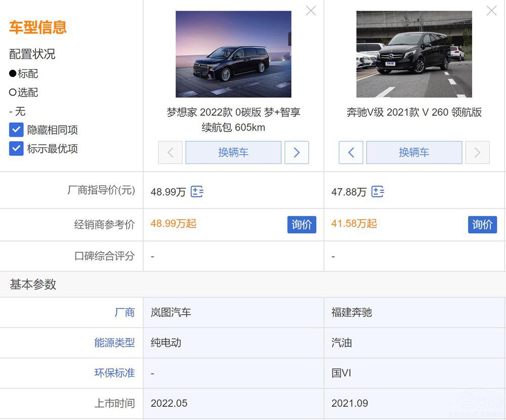Click 询价 button for 41.58万起 price
The image size is (506, 420).
(482, 224)
